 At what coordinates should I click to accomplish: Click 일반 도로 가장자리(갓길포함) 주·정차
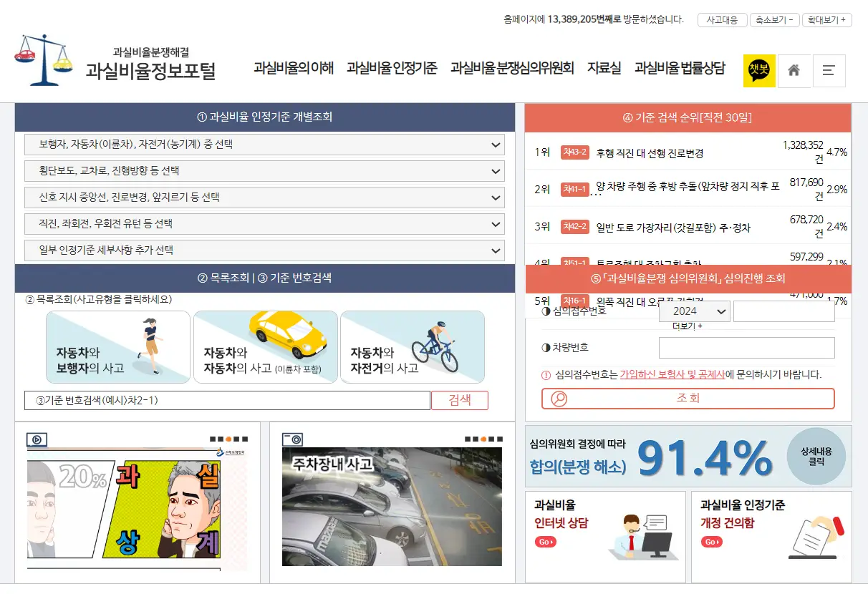pos(673,228)
